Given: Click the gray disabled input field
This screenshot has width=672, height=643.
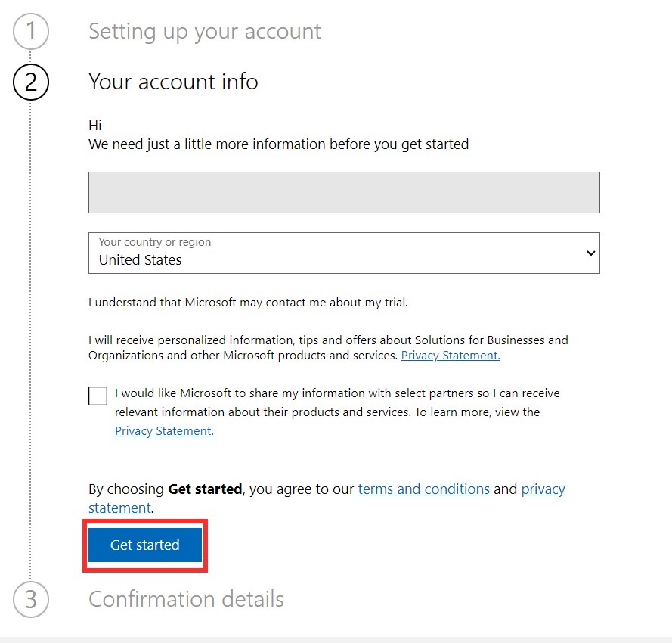Looking at the screenshot, I should (x=344, y=192).
